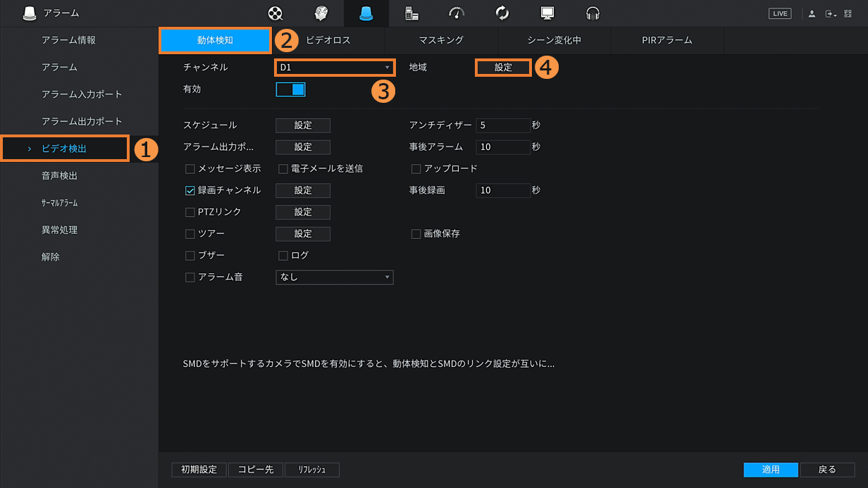Enable the ブザー checkbox
The image size is (868, 488).
click(190, 255)
